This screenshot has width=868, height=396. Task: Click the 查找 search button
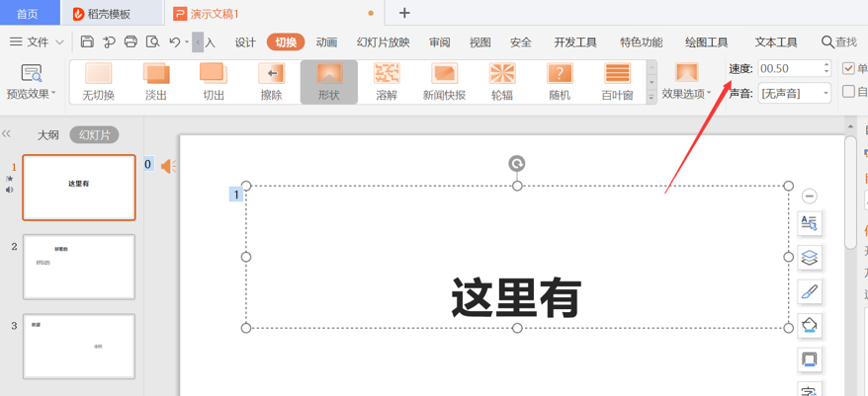[839, 42]
